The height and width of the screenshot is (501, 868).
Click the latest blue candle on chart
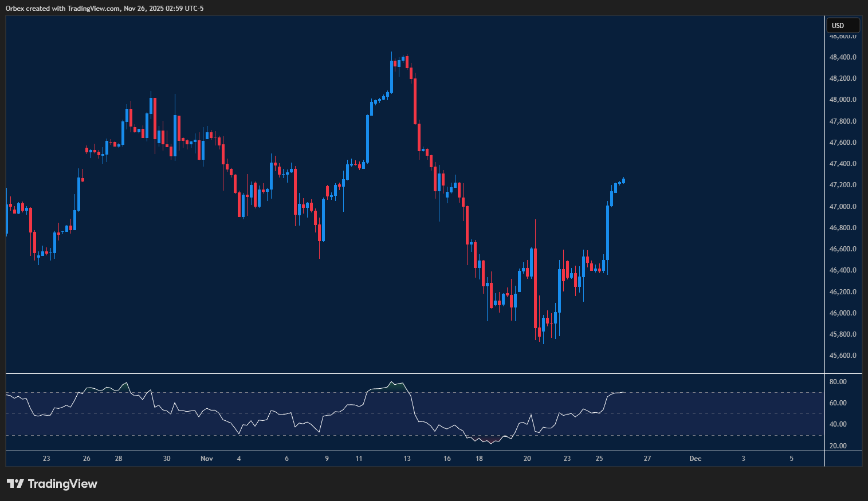[623, 181]
